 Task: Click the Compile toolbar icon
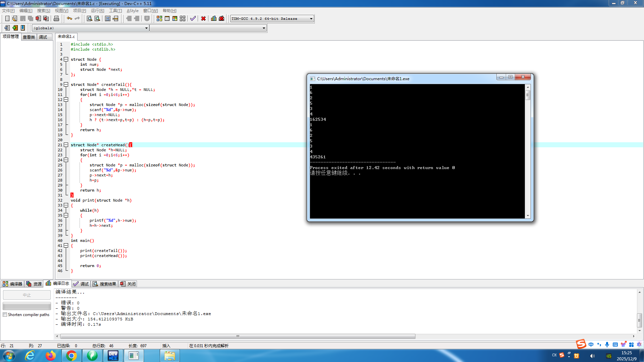(159, 18)
